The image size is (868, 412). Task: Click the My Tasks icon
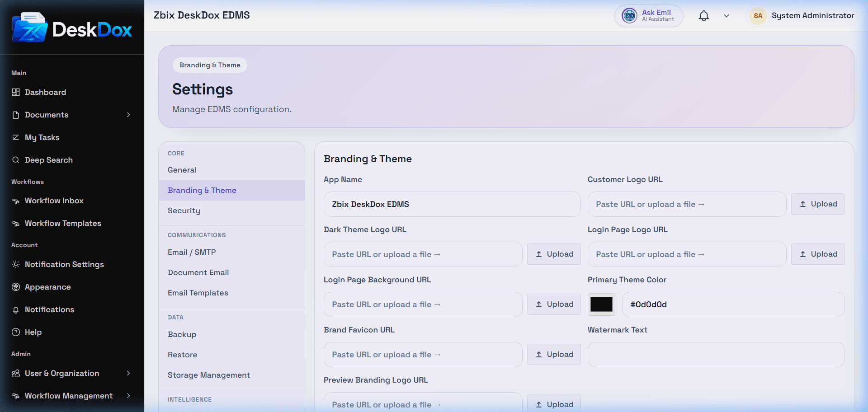16,137
